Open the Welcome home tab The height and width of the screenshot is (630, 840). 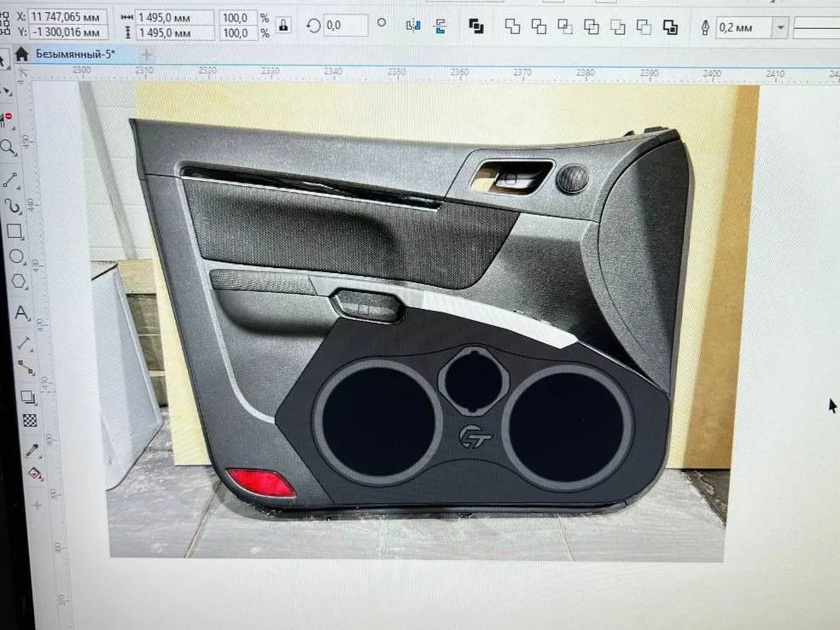pos(20,54)
